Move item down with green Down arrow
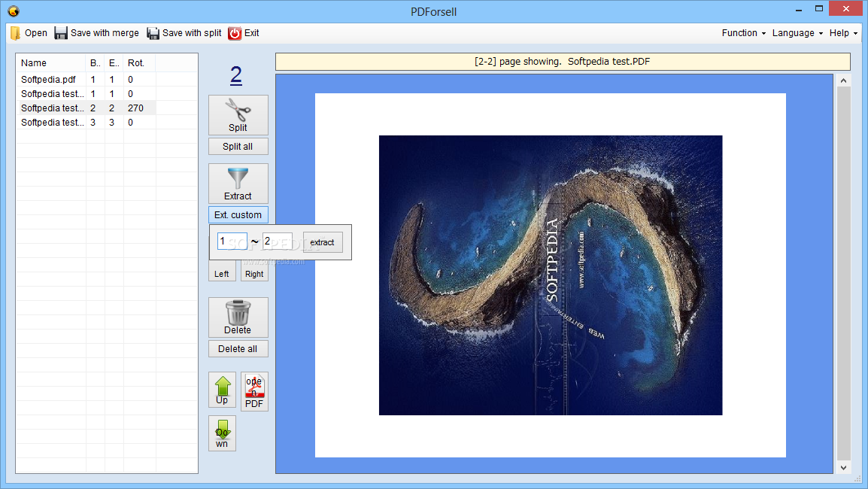 222,433
